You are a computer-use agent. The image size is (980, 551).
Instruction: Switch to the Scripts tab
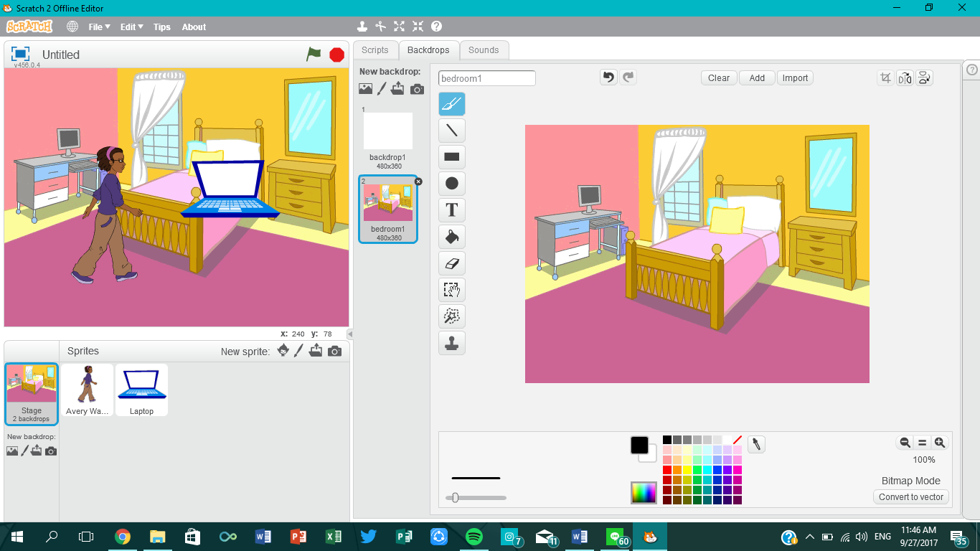(x=374, y=50)
